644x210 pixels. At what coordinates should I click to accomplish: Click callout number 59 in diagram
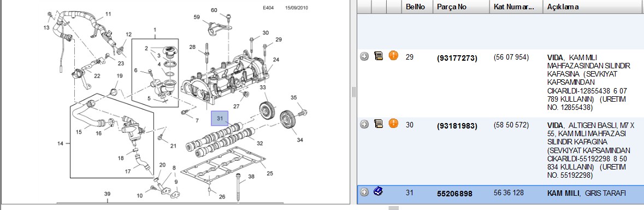(197, 17)
